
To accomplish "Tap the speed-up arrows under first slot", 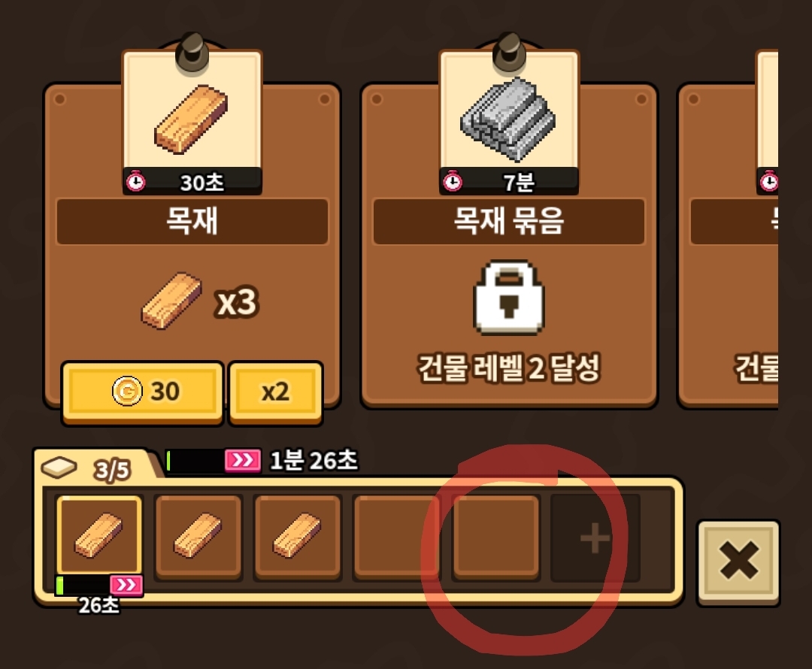I will coord(126,585).
